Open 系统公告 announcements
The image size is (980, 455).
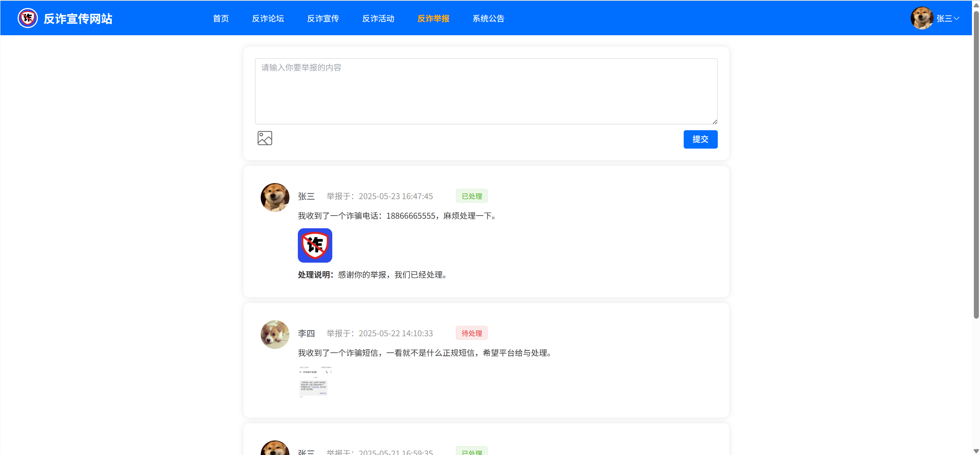[488, 18]
